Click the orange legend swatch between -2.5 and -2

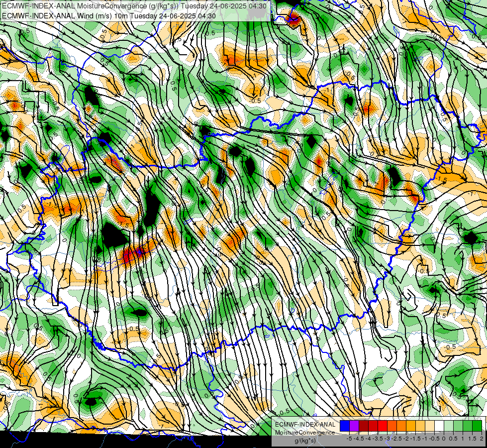click(x=401, y=426)
